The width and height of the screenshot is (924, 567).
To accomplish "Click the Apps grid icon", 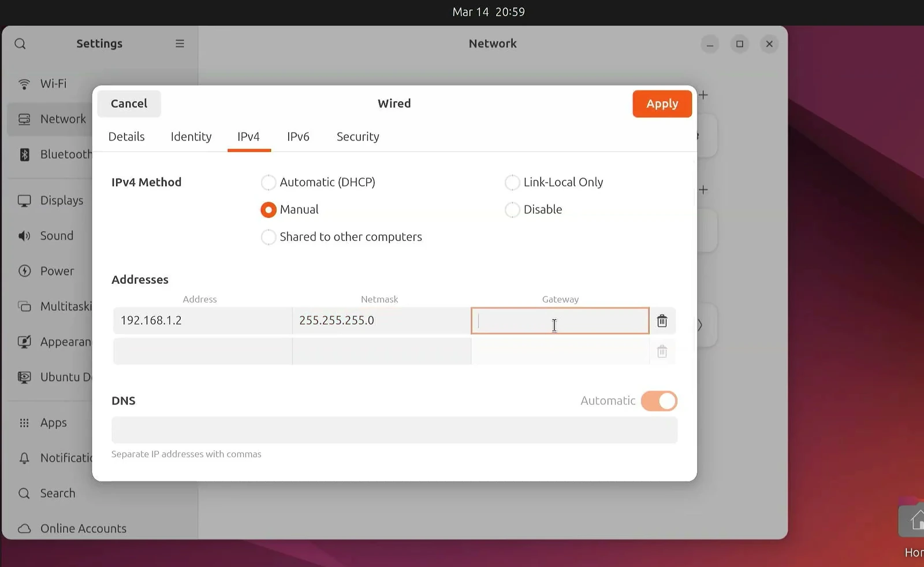I will pyautogui.click(x=24, y=423).
